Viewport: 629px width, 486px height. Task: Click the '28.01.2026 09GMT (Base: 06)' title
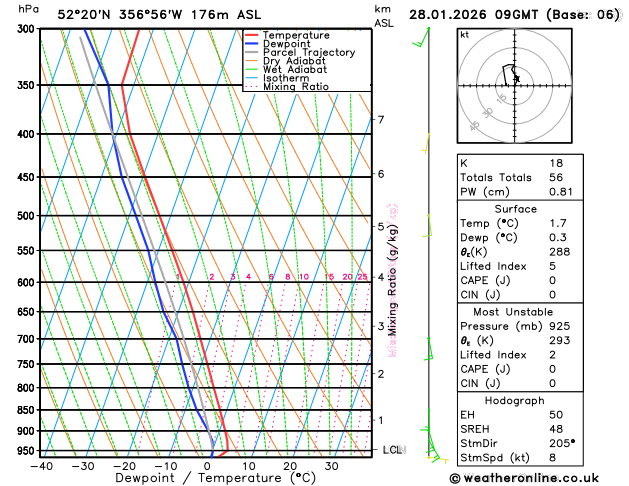click(514, 15)
